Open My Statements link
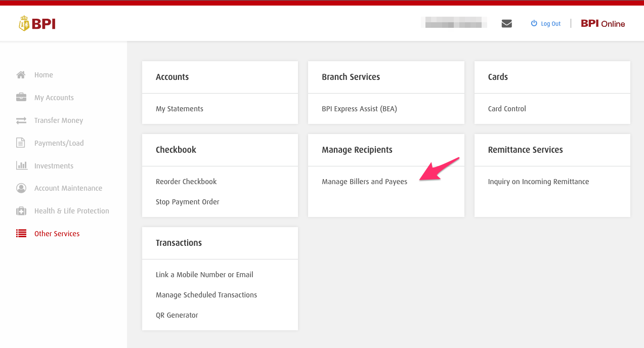This screenshot has width=644, height=348. tap(180, 109)
